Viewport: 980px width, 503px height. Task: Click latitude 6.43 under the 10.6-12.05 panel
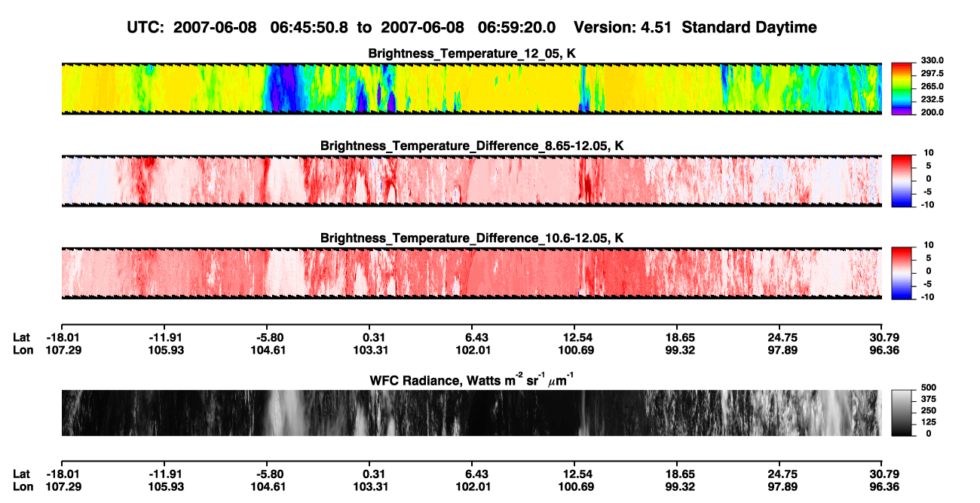[x=472, y=337]
